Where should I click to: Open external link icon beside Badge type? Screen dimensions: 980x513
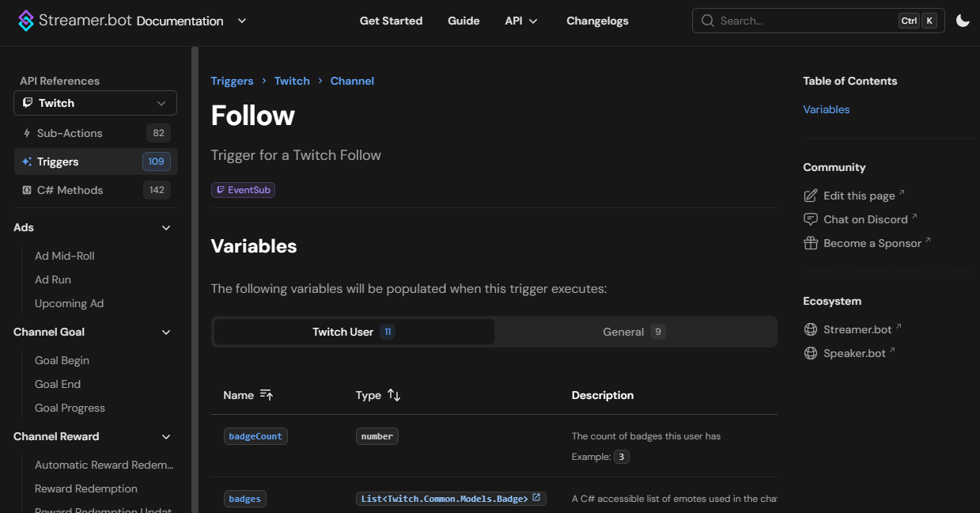tap(536, 498)
